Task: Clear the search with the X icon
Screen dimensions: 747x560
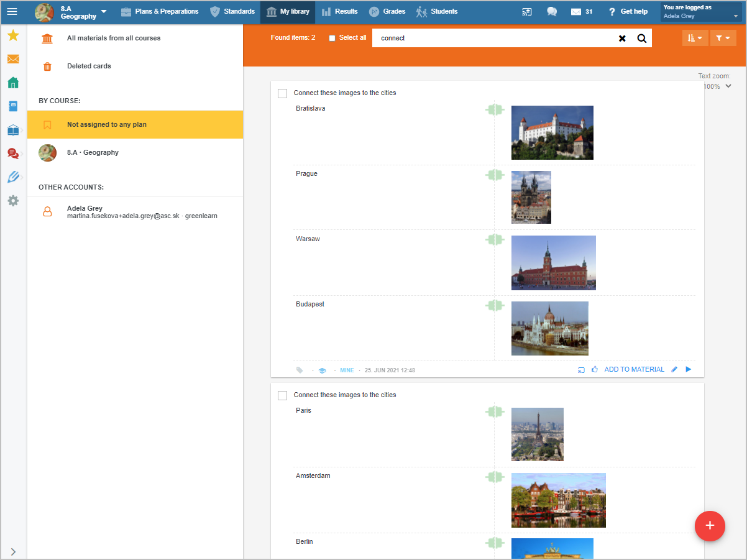Action: point(622,39)
